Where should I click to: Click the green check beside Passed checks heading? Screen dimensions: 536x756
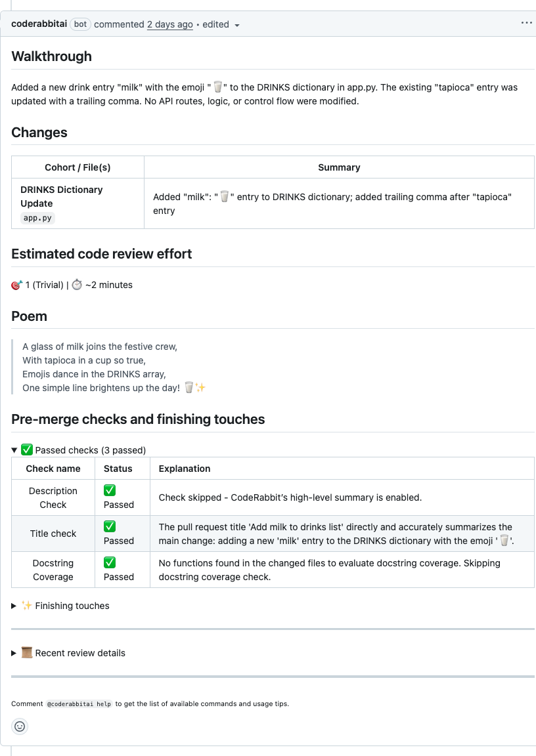point(26,450)
